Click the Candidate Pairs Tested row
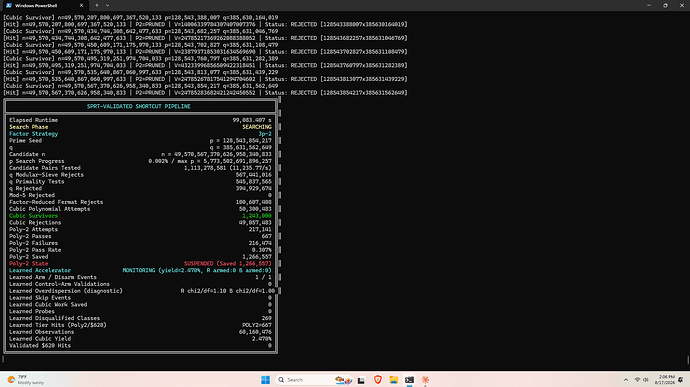 pyautogui.click(x=140, y=168)
